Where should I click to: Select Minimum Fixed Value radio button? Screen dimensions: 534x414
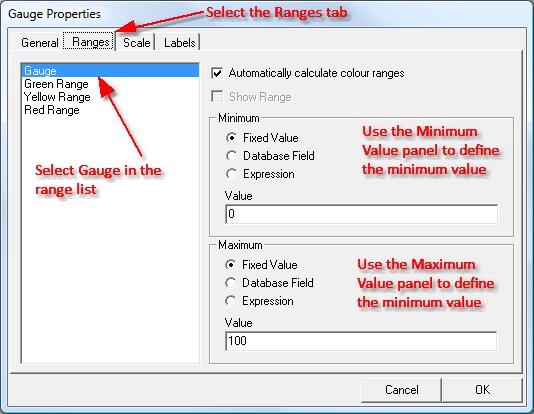pos(231,138)
